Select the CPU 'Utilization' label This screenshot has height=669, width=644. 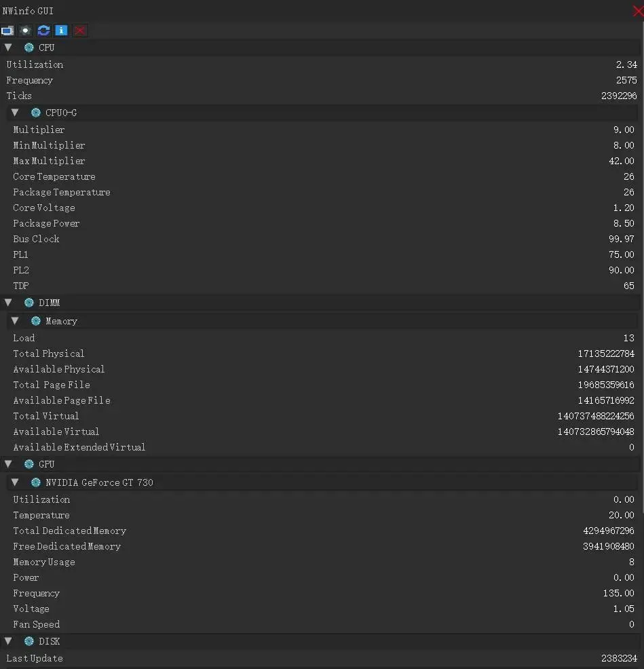[x=35, y=64]
